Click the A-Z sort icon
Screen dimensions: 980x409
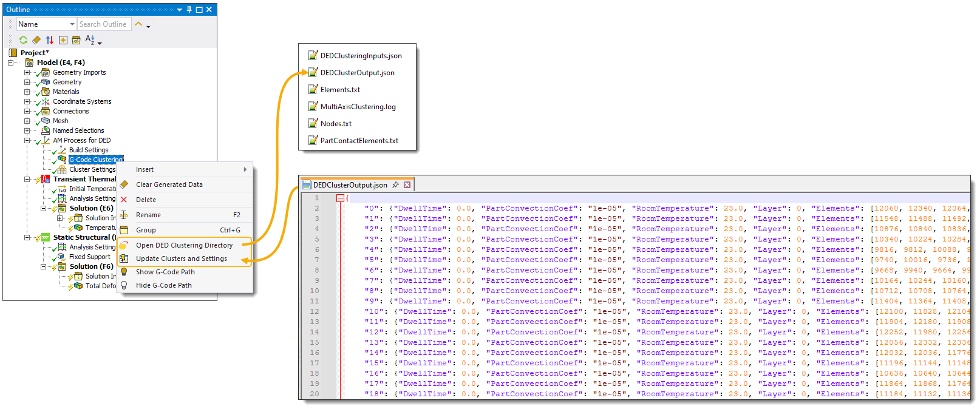click(x=90, y=40)
